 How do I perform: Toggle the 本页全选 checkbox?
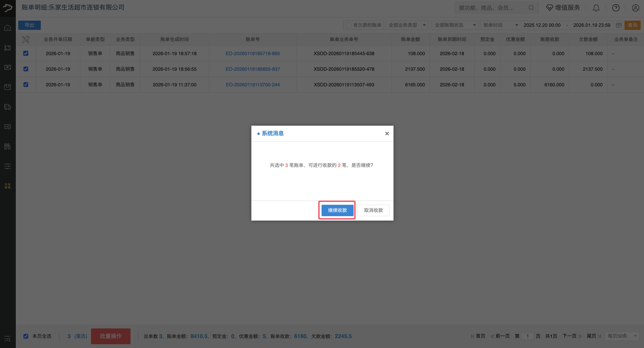pos(26,336)
